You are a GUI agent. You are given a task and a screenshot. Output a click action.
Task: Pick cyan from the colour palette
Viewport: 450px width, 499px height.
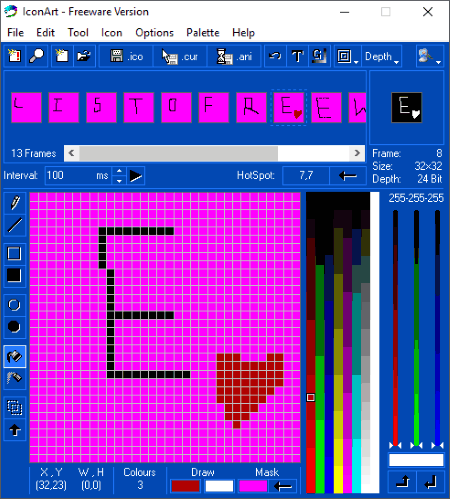(356, 467)
